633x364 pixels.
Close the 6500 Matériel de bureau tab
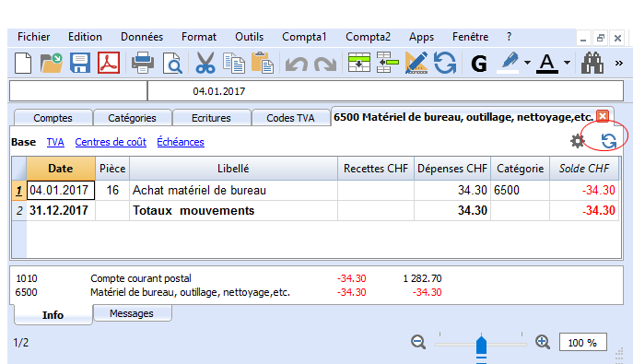pos(603,117)
